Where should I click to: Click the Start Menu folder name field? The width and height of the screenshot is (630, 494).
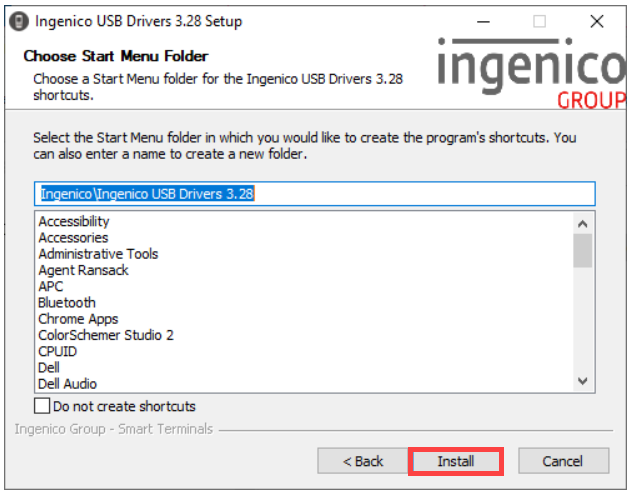314,193
